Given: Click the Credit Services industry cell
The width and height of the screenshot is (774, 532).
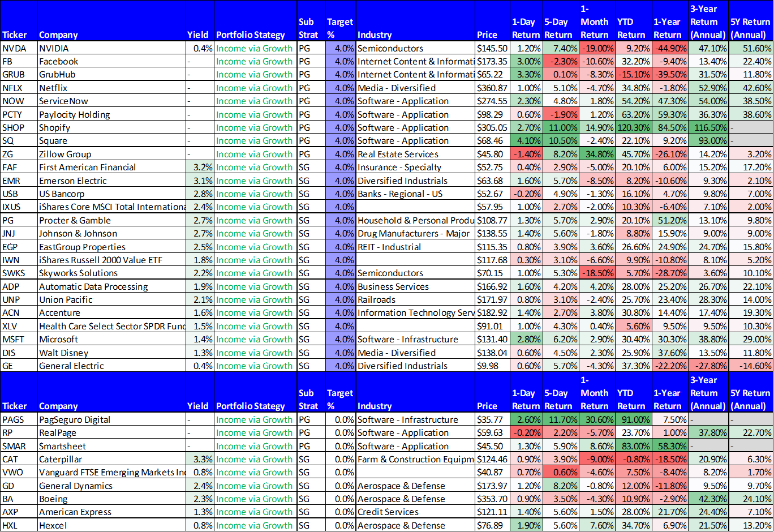Looking at the screenshot, I should (416, 512).
